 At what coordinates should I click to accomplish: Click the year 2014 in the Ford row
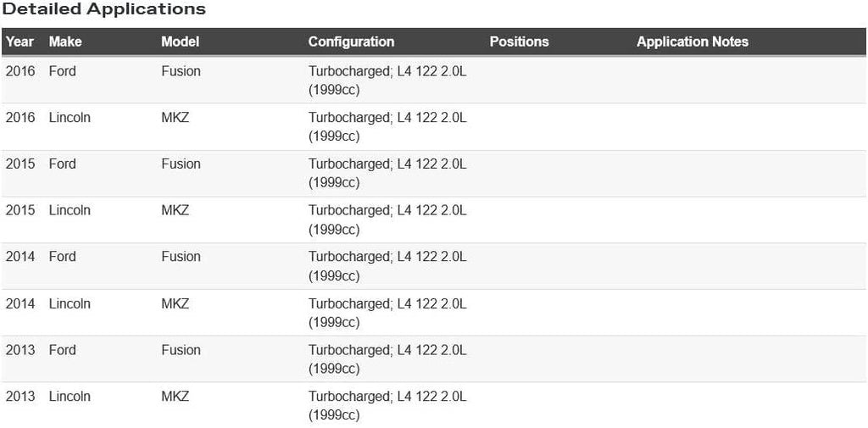20,257
